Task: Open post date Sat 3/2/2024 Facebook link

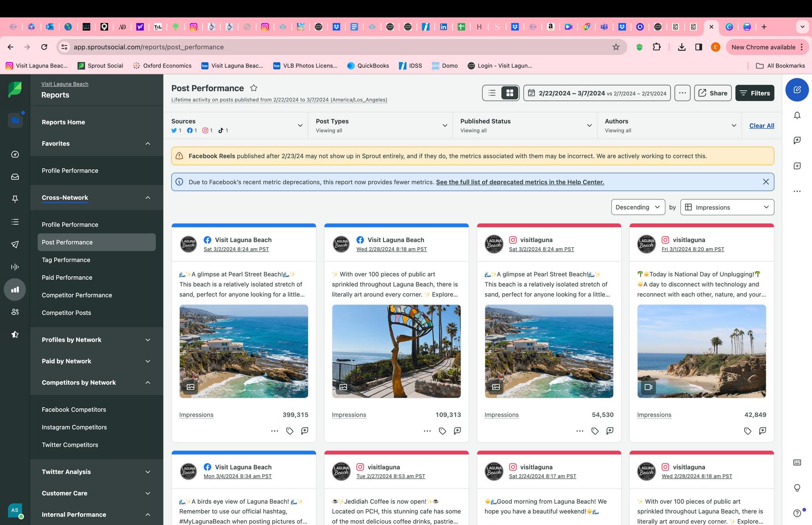Action: 236,250
